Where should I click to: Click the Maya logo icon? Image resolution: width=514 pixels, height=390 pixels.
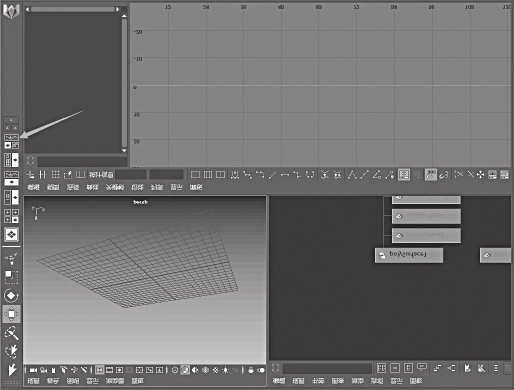[12, 10]
